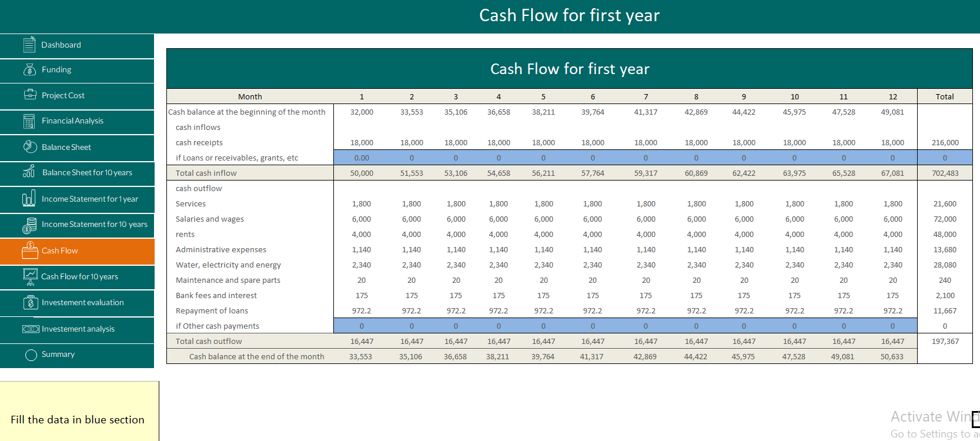Image resolution: width=980 pixels, height=441 pixels.
Task: Open Income Statement for 10 years
Action: [77, 225]
